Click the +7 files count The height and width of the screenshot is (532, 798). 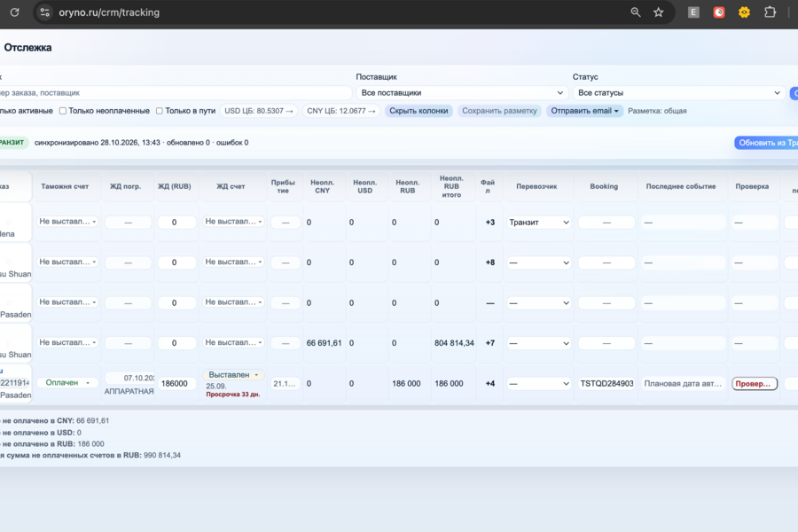[490, 343]
